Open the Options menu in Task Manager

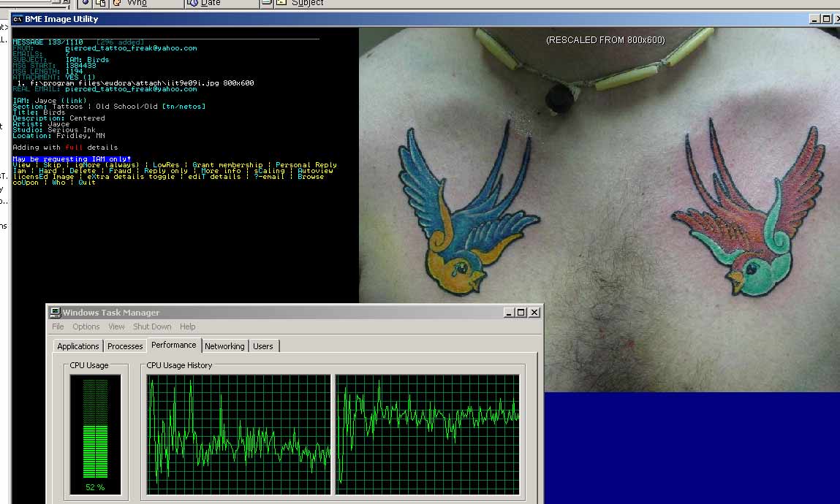(86, 327)
